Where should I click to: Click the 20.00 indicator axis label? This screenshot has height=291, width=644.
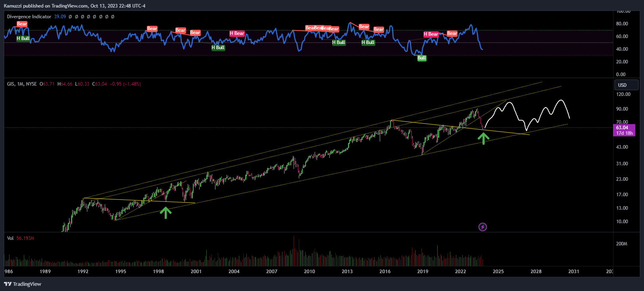coord(622,62)
